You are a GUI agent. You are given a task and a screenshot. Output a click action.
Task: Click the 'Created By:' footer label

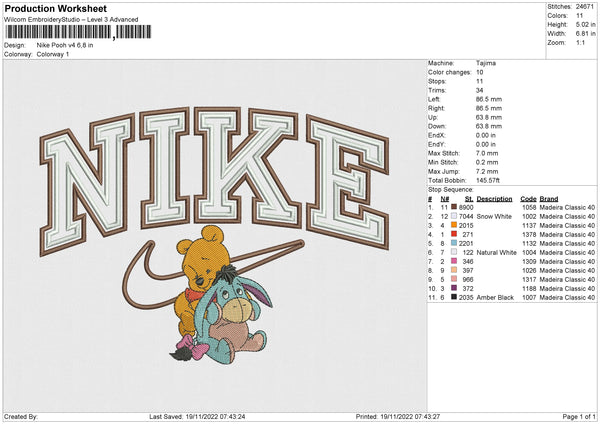pyautogui.click(x=21, y=416)
